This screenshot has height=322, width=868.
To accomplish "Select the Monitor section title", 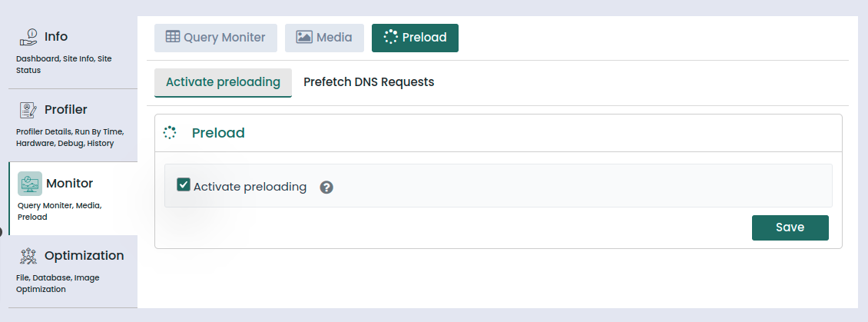I will coord(69,184).
